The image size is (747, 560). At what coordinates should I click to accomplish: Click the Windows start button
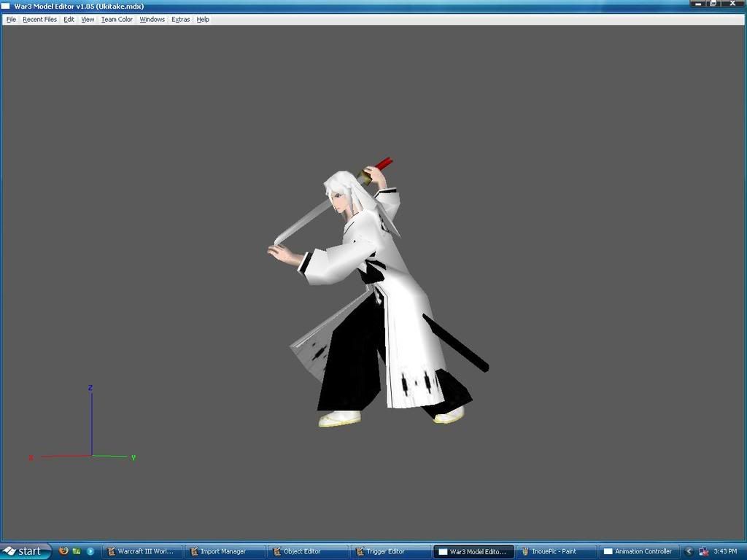click(x=26, y=551)
